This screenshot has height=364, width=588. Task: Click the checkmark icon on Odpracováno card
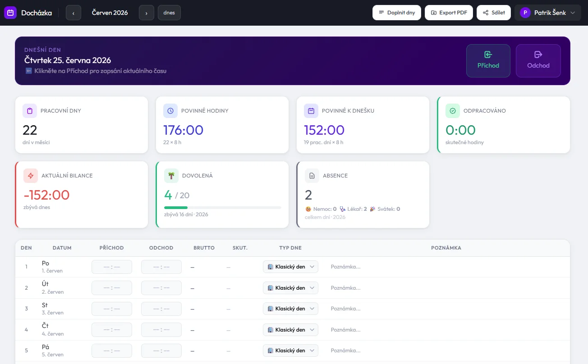pyautogui.click(x=453, y=111)
